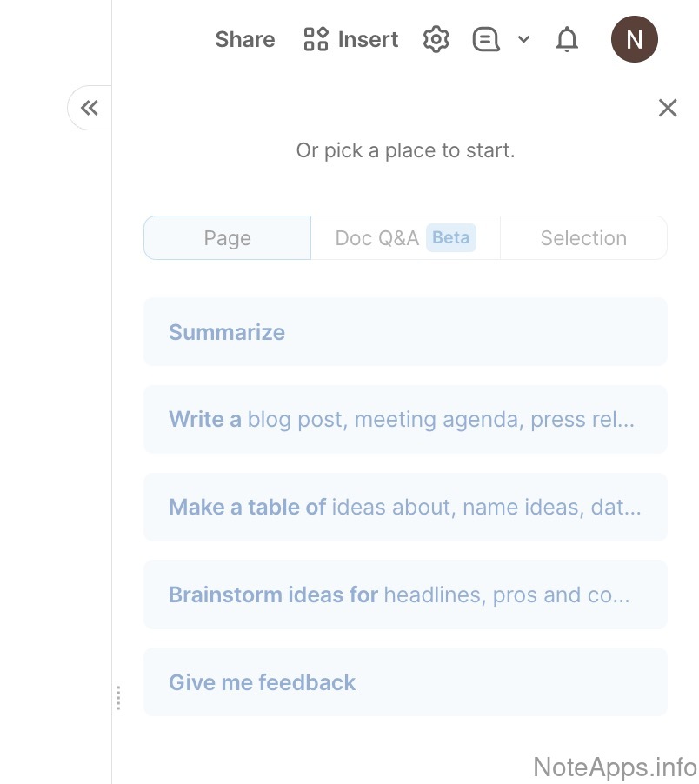The height and width of the screenshot is (784, 699).
Task: Open document settings gear
Action: [436, 39]
